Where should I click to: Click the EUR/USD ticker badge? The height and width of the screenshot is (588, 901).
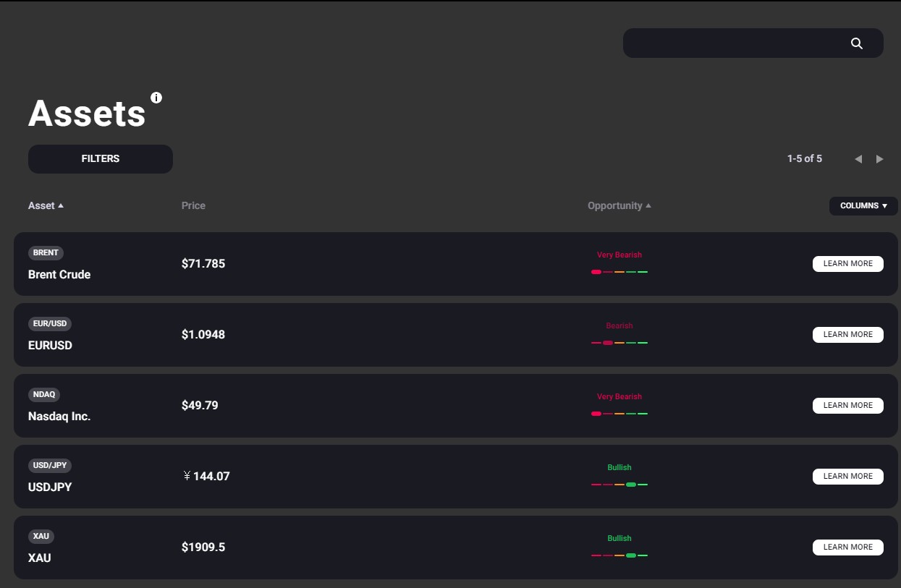[49, 324]
